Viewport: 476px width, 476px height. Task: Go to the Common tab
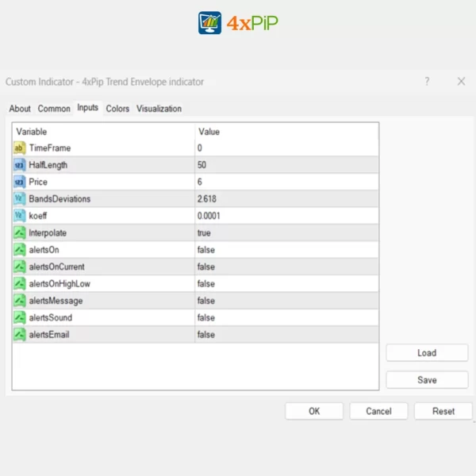54,109
